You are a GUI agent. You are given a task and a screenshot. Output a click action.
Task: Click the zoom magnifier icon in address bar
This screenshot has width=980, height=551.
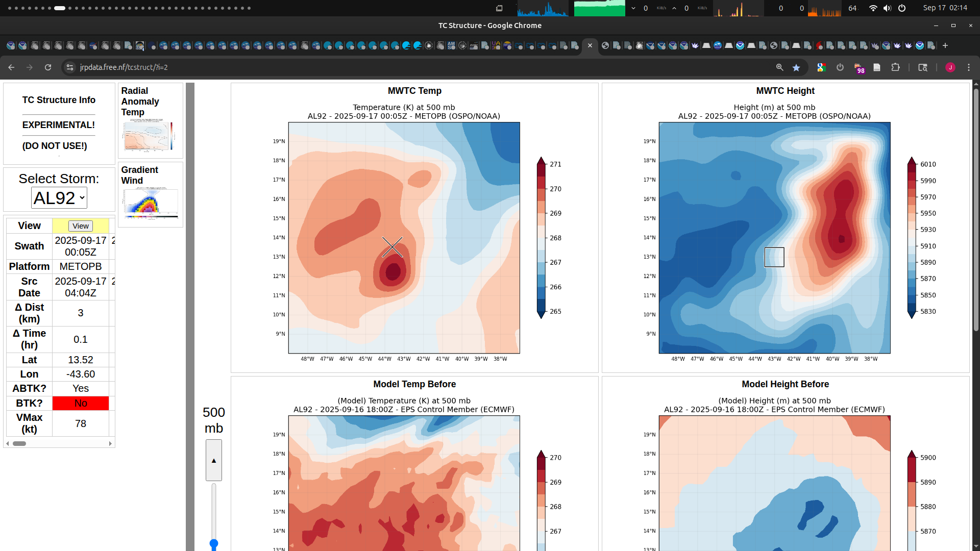779,67
